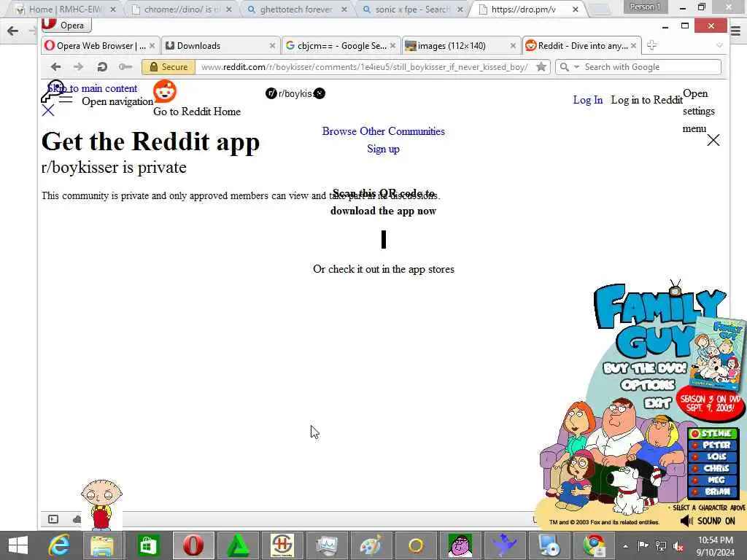
Task: Open the clock showing 10:54 PM
Action: pyautogui.click(x=715, y=546)
